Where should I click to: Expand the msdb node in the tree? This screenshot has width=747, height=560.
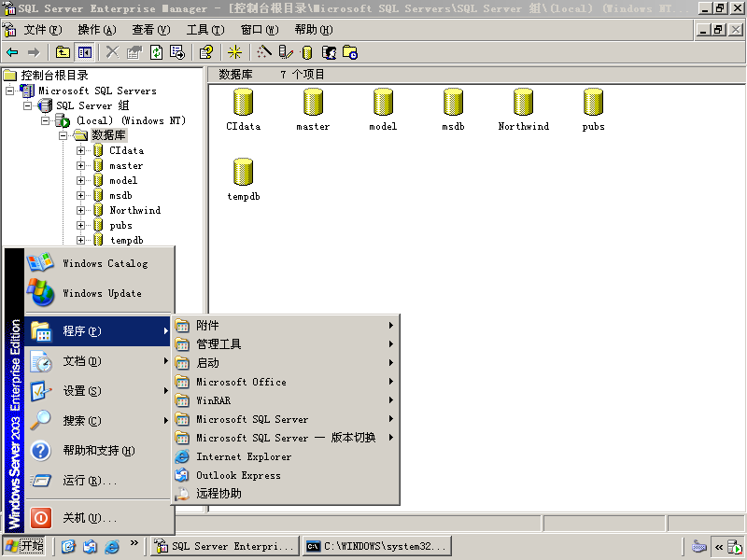pyautogui.click(x=80, y=195)
